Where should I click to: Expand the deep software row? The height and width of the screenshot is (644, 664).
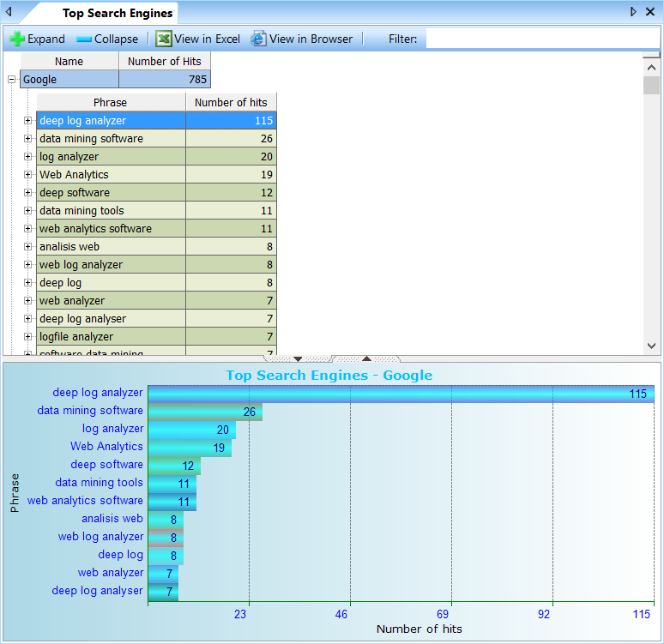[x=28, y=193]
